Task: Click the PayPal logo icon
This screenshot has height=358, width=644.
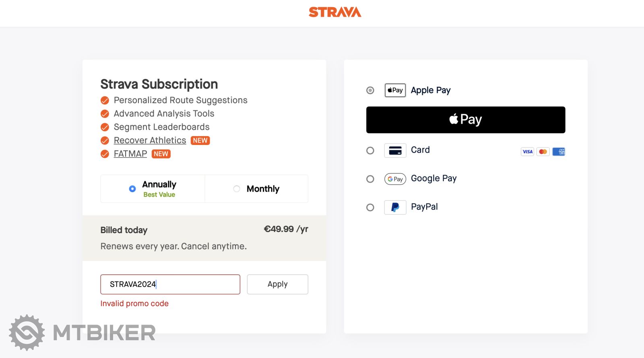Action: pyautogui.click(x=395, y=207)
